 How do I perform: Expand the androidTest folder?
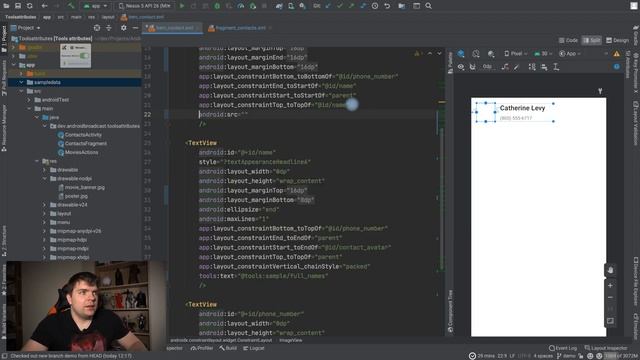click(x=29, y=100)
